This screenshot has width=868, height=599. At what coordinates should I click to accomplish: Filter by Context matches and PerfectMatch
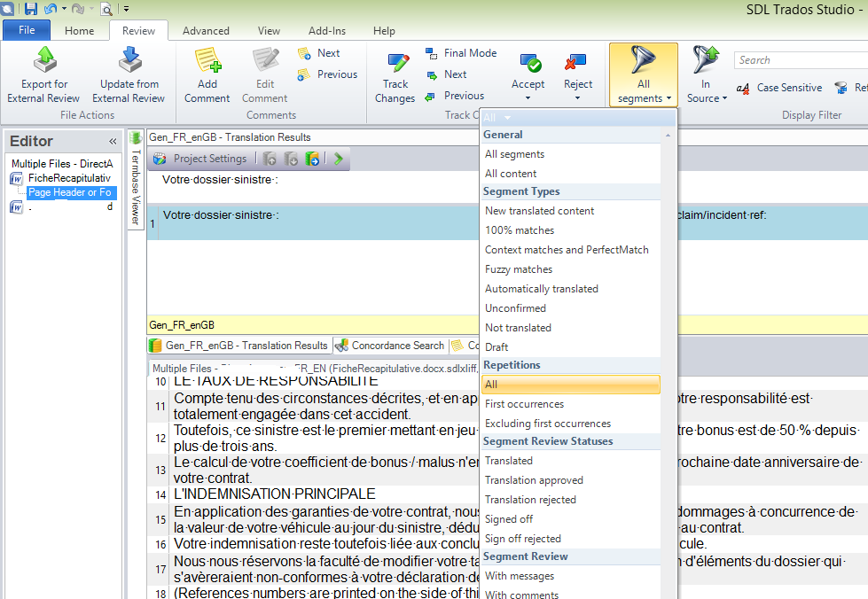point(571,250)
